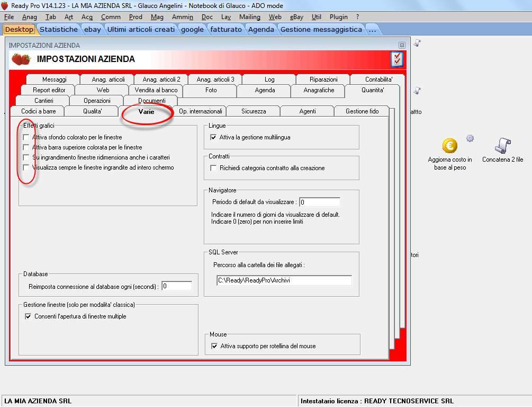Image resolution: width=532 pixels, height=407 pixels.
Task: Click the Percorso cartella file allegati path field
Action: coord(284,280)
